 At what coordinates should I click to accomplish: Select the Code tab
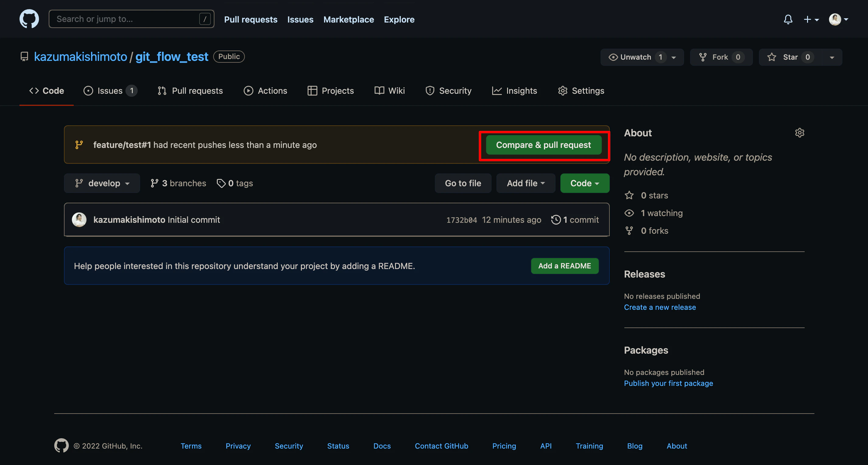[47, 91]
